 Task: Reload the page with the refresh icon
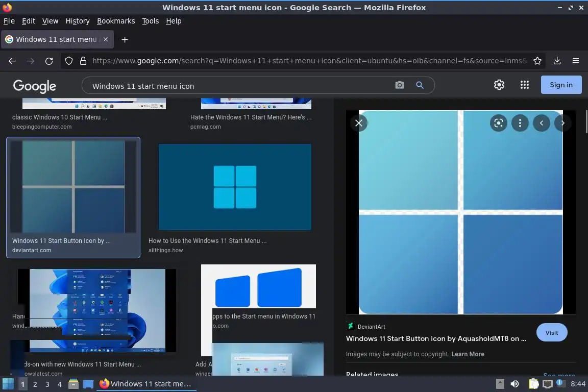coord(49,61)
